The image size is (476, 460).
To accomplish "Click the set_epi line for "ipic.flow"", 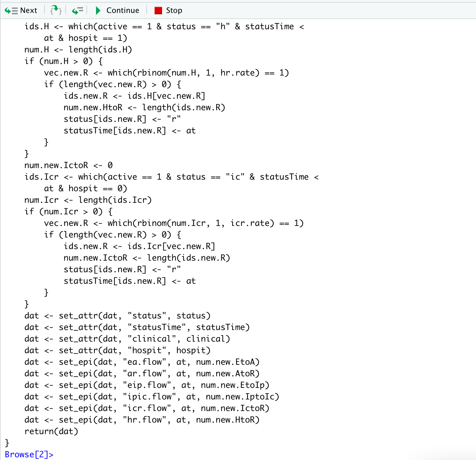I will [152, 397].
